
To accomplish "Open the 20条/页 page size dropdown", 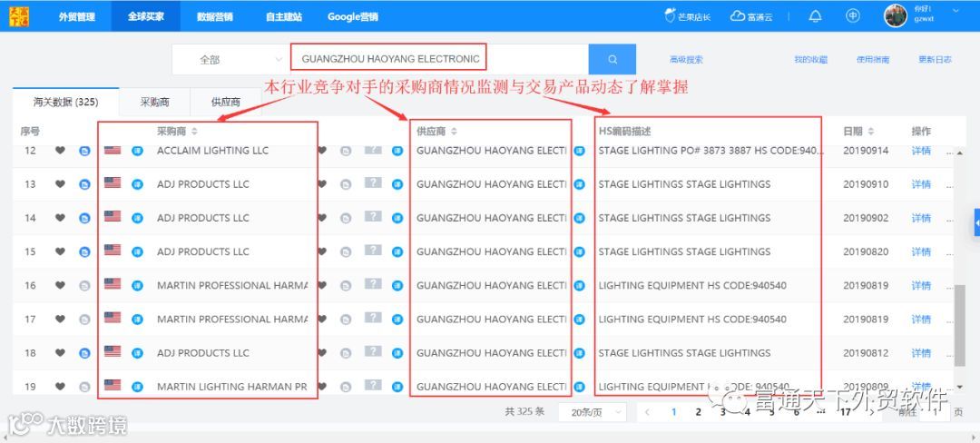I will pyautogui.click(x=592, y=412).
